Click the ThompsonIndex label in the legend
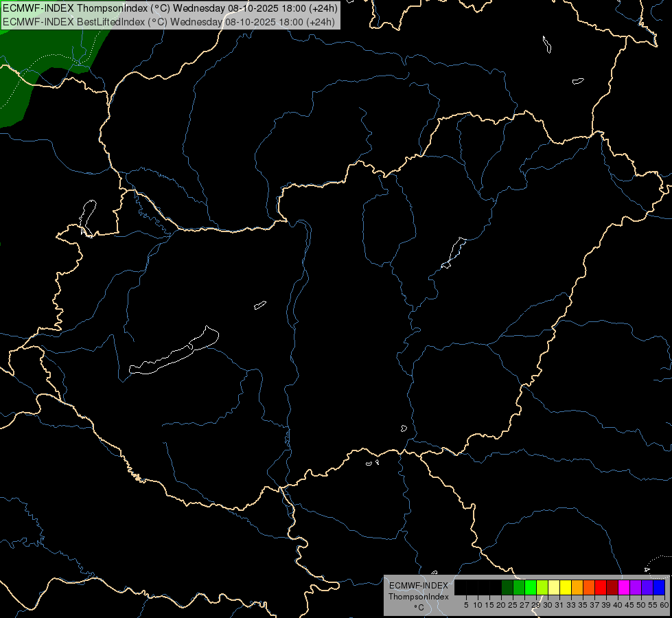This screenshot has height=618, width=672. pos(419,597)
